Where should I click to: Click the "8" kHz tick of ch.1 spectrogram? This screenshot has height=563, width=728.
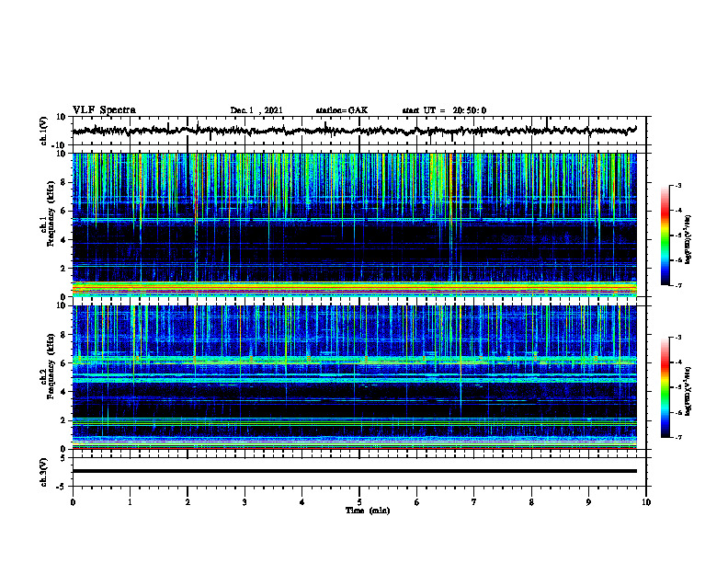[63, 182]
